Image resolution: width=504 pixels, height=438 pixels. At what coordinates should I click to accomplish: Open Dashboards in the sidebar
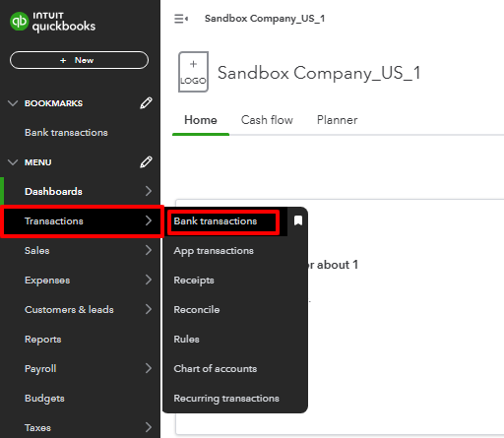[53, 191]
